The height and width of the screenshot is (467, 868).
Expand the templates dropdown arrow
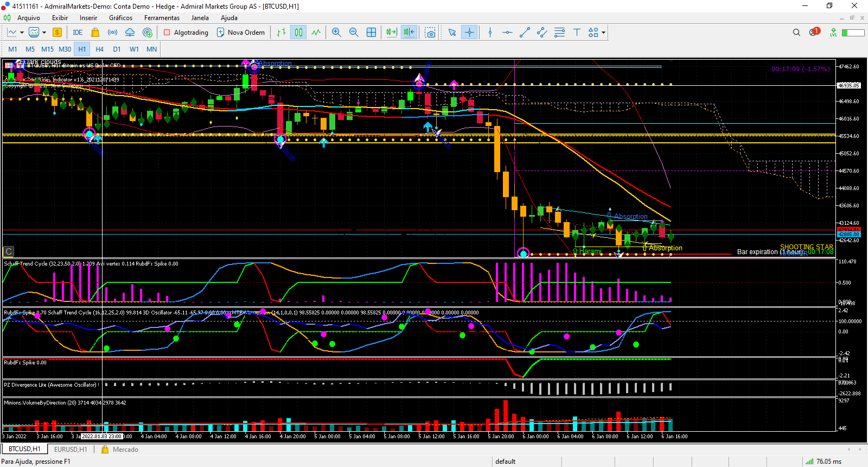pyautogui.click(x=44, y=33)
